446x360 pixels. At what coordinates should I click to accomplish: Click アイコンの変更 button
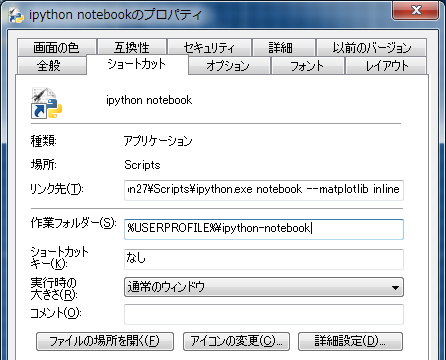[x=236, y=341]
